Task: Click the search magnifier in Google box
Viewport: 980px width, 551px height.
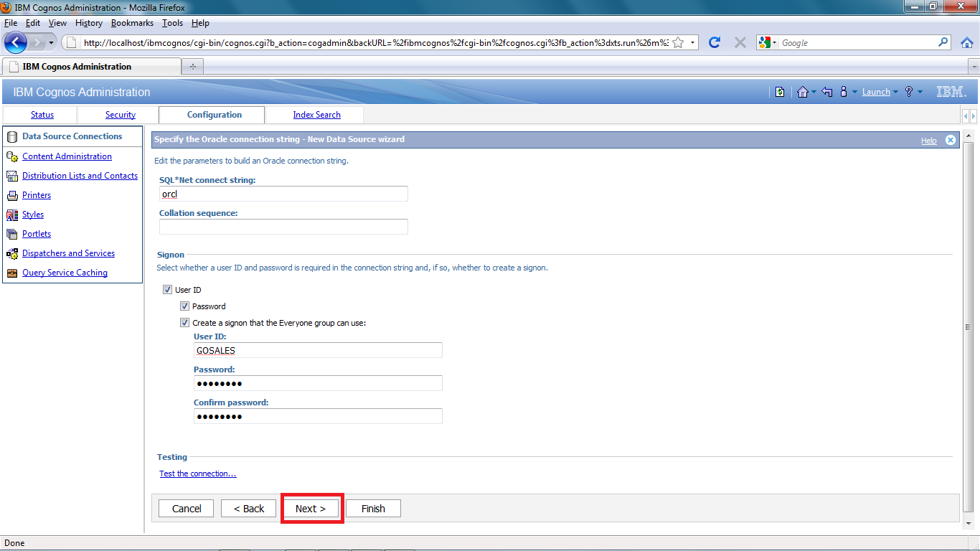Action: [x=943, y=42]
